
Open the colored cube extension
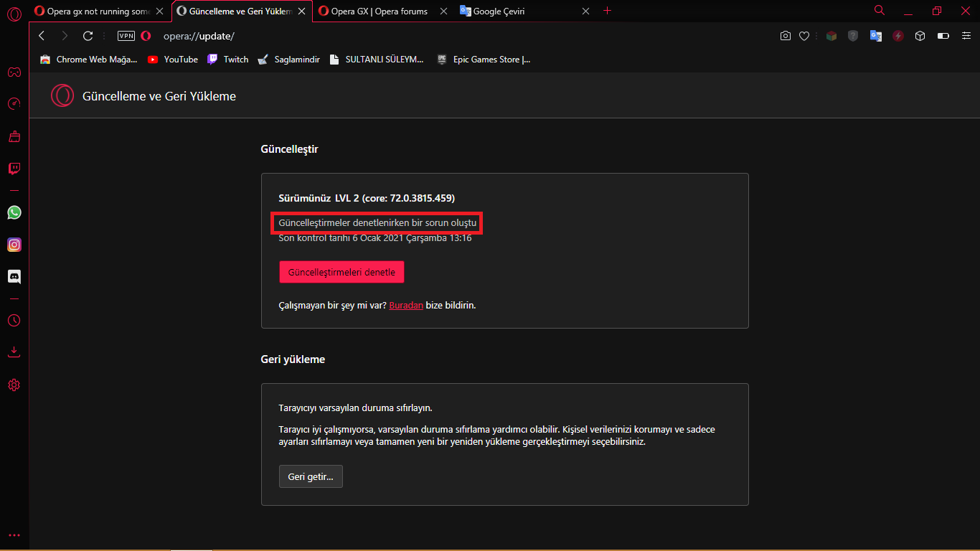tap(831, 36)
